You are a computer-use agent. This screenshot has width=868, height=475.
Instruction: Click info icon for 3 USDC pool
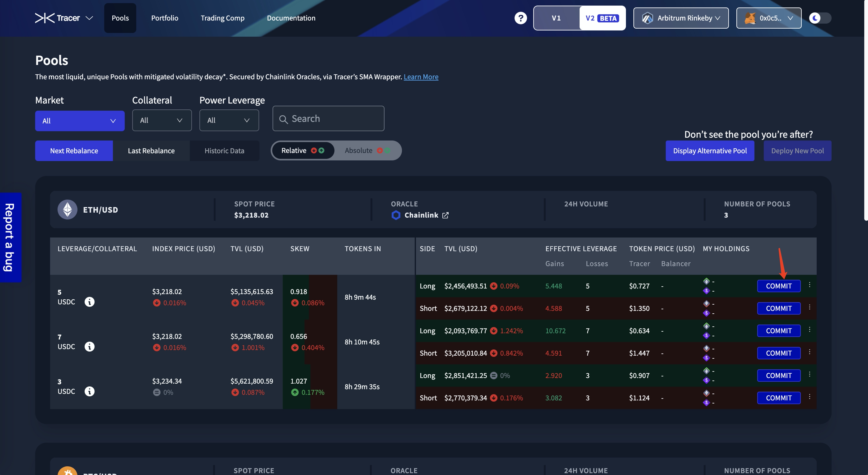click(x=89, y=391)
